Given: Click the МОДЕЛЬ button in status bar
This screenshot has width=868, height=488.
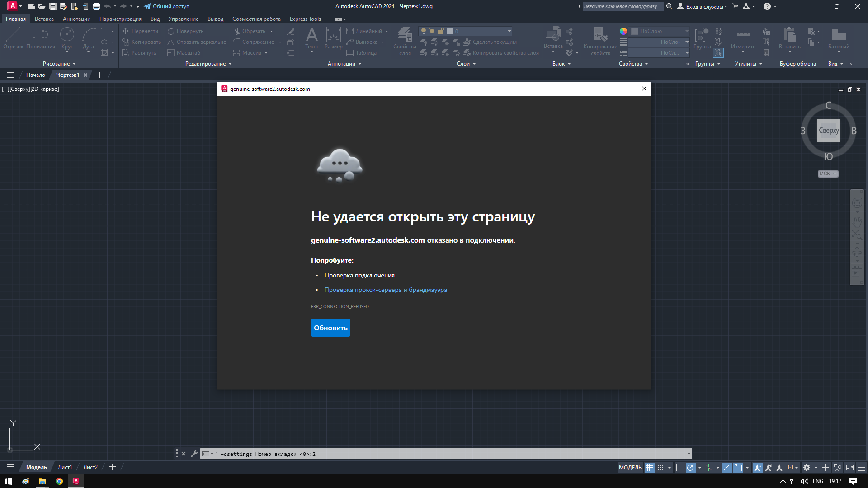Looking at the screenshot, I should (x=630, y=468).
